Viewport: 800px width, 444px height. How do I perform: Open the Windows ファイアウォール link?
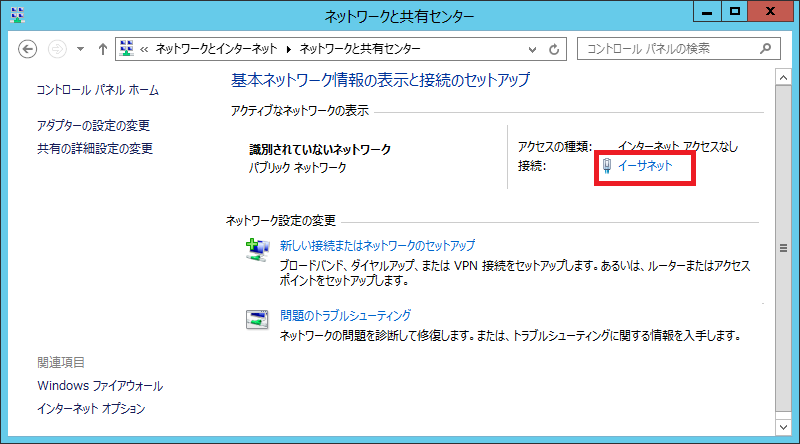tap(99, 386)
